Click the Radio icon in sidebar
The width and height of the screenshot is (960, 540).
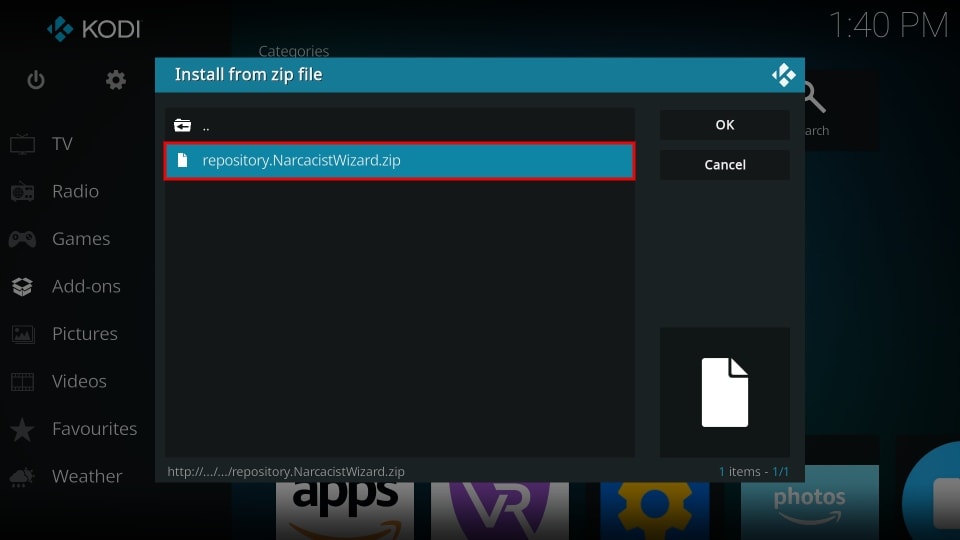click(23, 192)
